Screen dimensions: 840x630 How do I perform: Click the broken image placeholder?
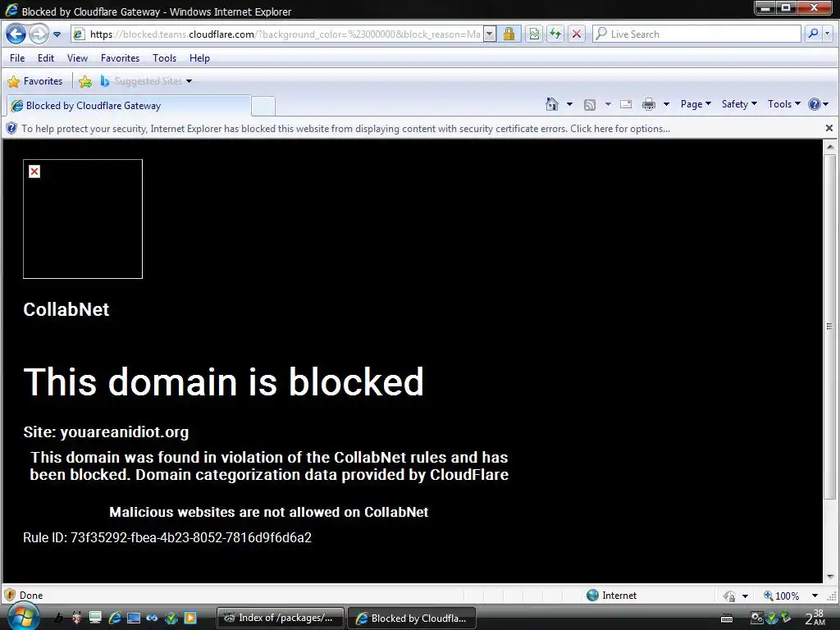83,219
